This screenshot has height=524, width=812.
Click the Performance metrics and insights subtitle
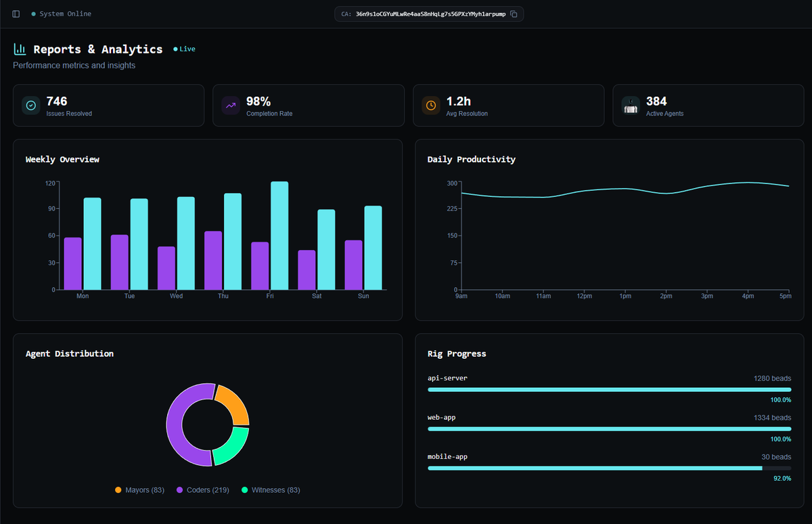74,65
